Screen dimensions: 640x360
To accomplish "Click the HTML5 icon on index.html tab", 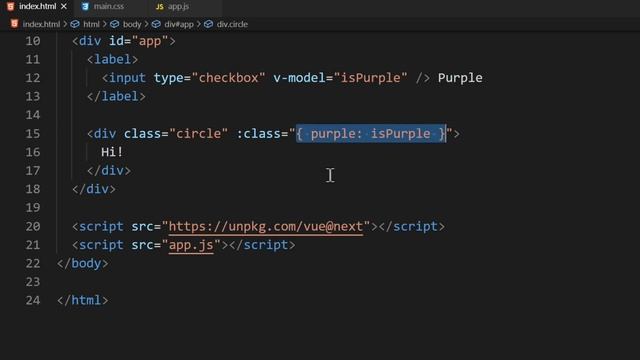I will [x=11, y=7].
